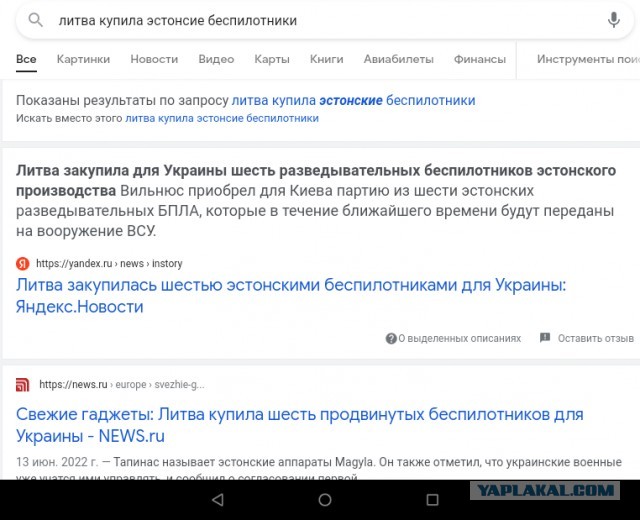Open Свежие гаджеты NEWS.ru result title
The height and width of the screenshot is (520, 640).
(x=300, y=425)
